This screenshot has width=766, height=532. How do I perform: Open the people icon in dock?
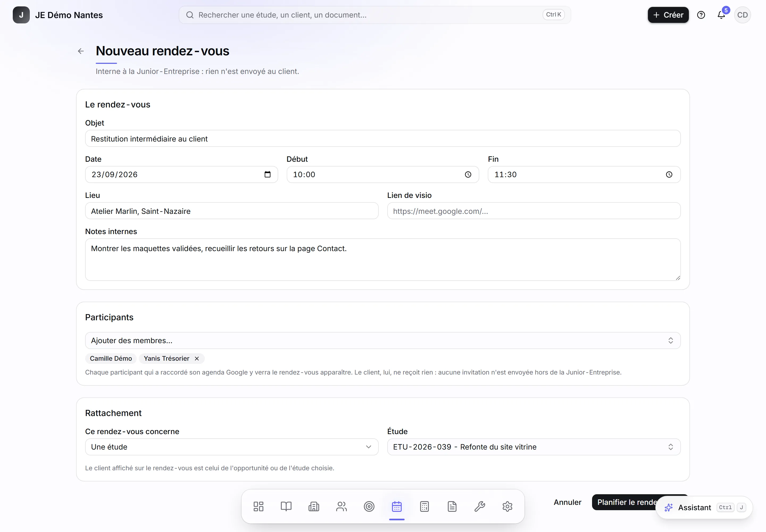coord(341,507)
